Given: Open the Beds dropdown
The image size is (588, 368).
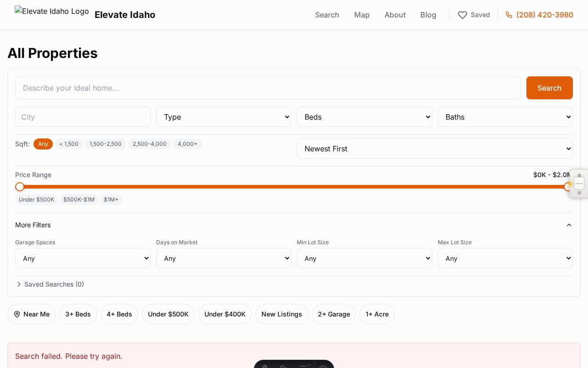Looking at the screenshot, I should 364,117.
